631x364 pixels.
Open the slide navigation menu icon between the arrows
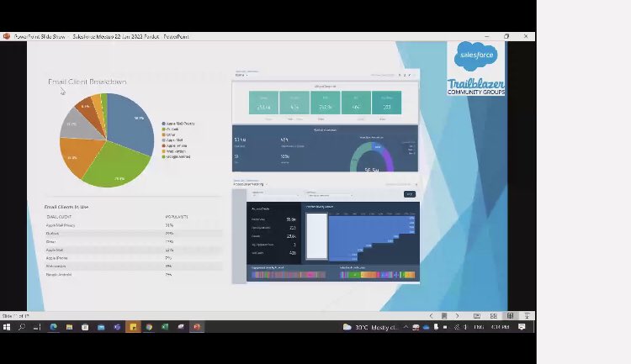click(x=444, y=316)
